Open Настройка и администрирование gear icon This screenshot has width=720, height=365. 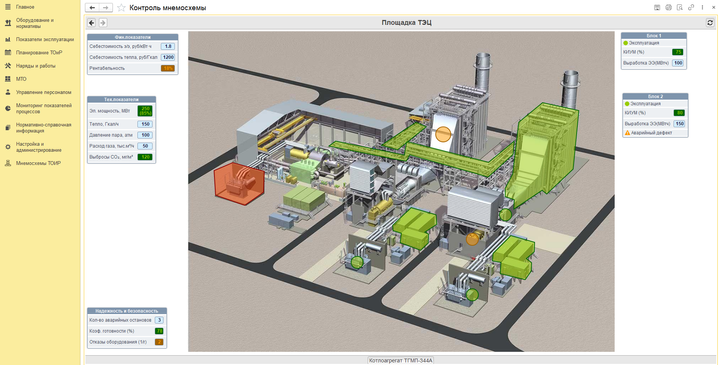(x=8, y=147)
